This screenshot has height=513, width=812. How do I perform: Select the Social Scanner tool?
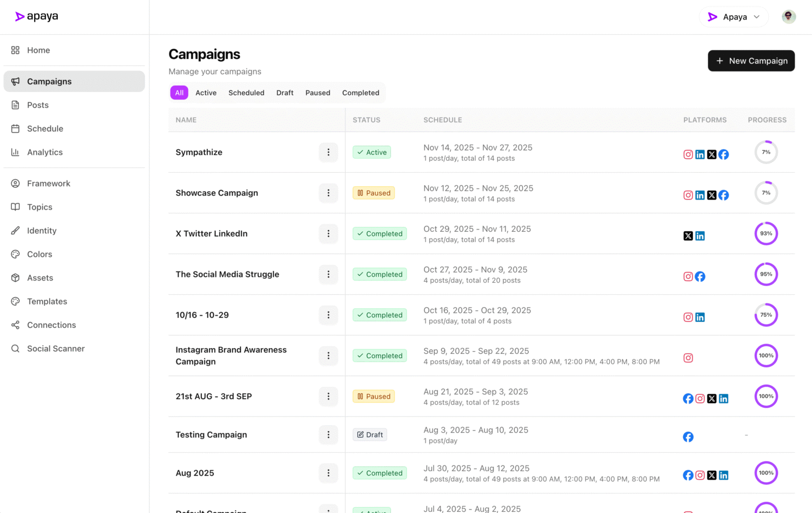tap(55, 348)
